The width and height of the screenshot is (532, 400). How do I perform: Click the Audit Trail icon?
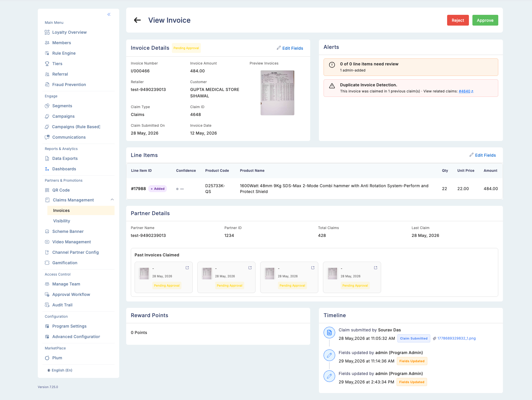tap(47, 305)
